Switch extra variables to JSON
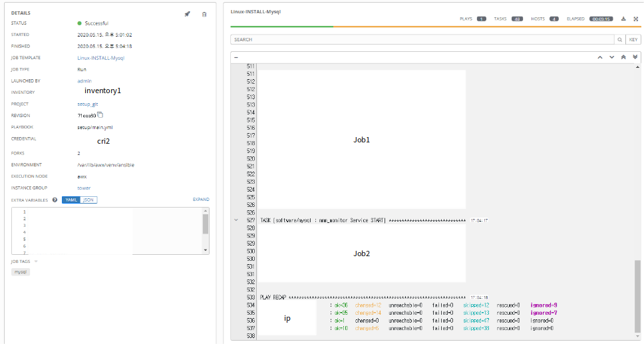The height and width of the screenshot is (344, 644). 88,200
